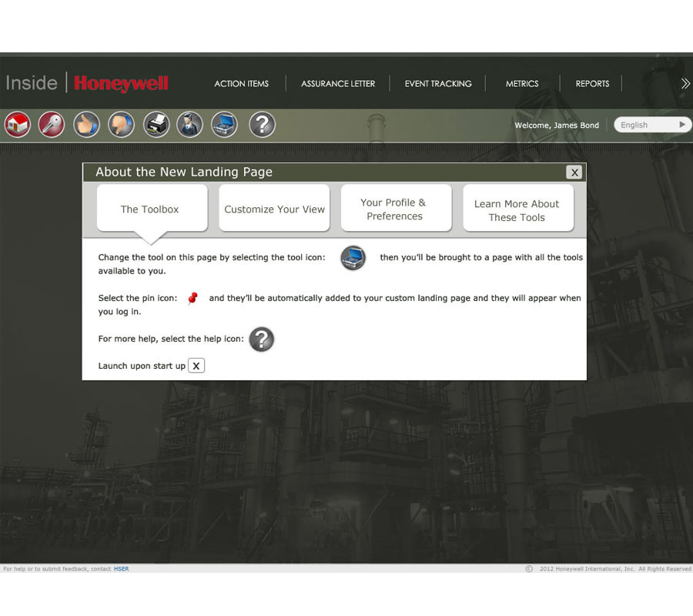Open the businessman profile icon

pos(190,124)
